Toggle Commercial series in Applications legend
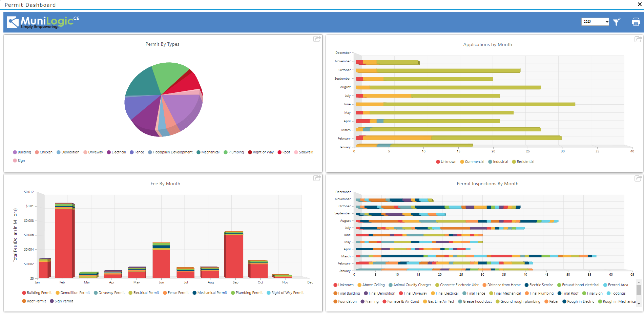This screenshot has width=644, height=319. click(472, 162)
